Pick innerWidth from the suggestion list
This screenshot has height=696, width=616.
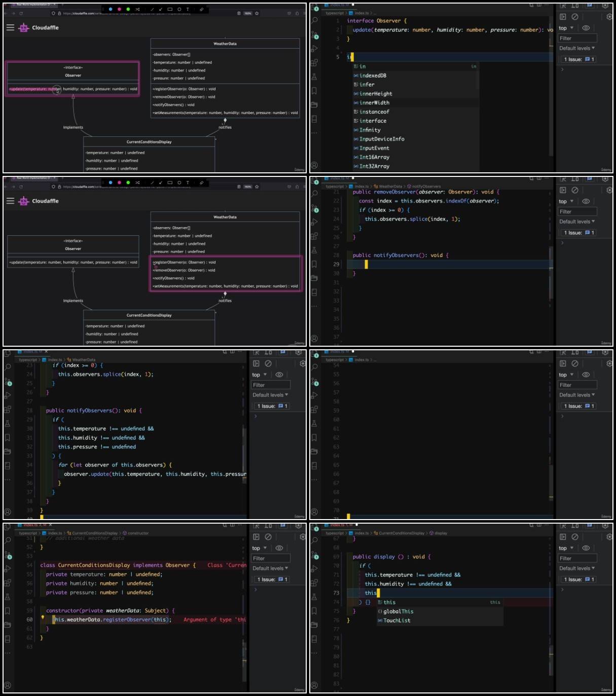(416, 103)
